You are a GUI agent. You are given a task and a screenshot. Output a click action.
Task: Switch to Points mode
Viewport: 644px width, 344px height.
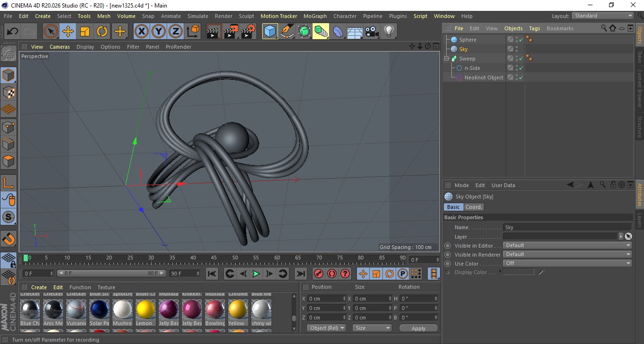8,127
